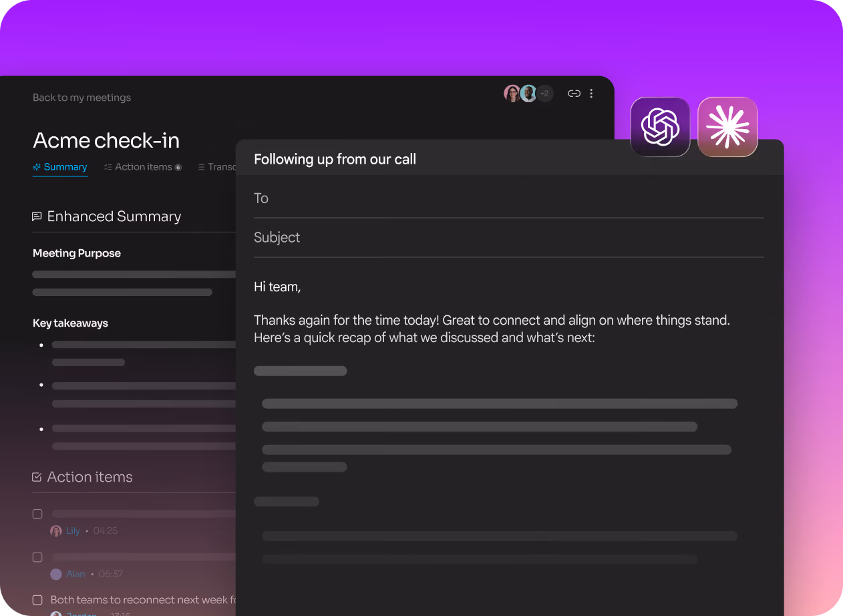Click the bearded man participant avatar
This screenshot has height=616, width=843.
coord(528,94)
